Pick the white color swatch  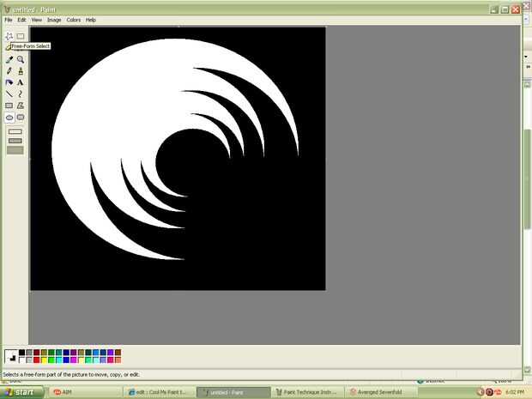[x=21, y=360]
